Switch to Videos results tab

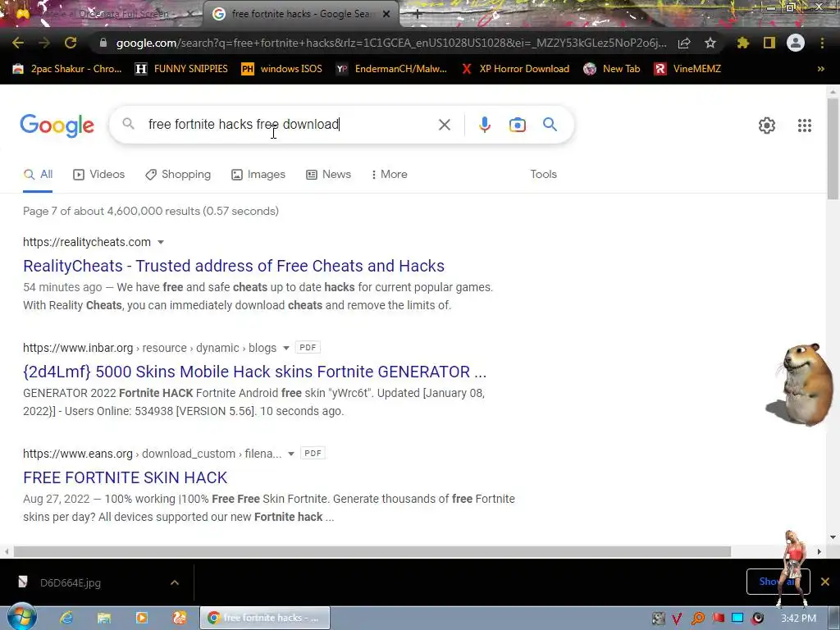click(x=99, y=174)
